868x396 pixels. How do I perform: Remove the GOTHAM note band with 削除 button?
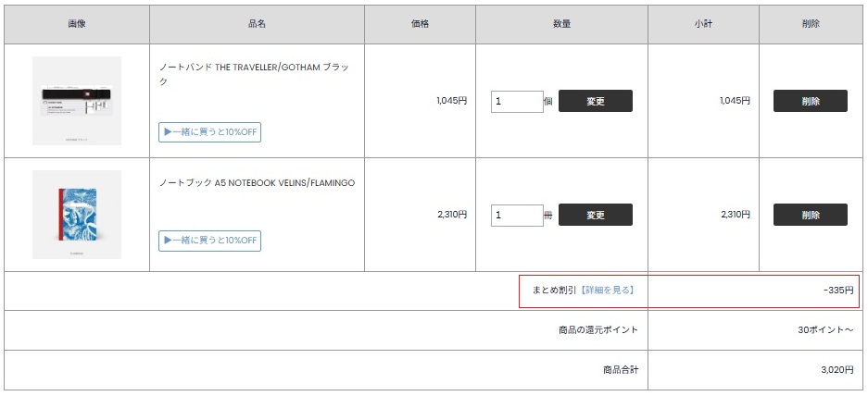tap(811, 101)
